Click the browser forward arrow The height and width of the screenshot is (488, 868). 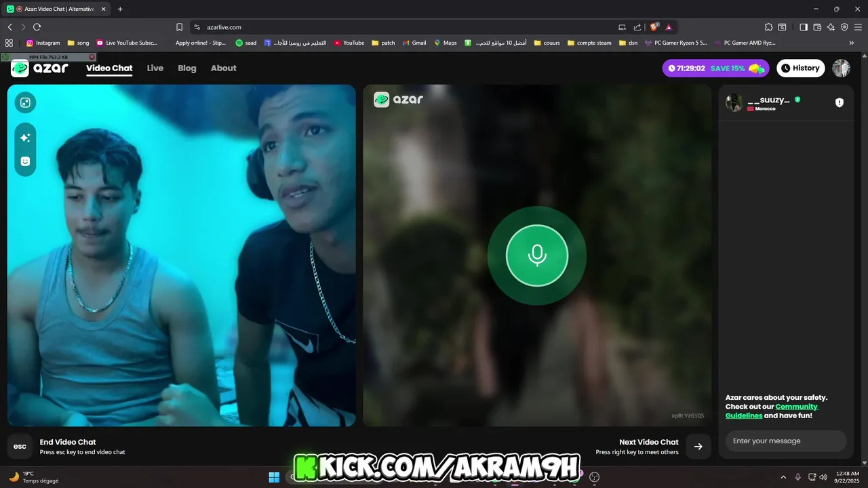23,27
